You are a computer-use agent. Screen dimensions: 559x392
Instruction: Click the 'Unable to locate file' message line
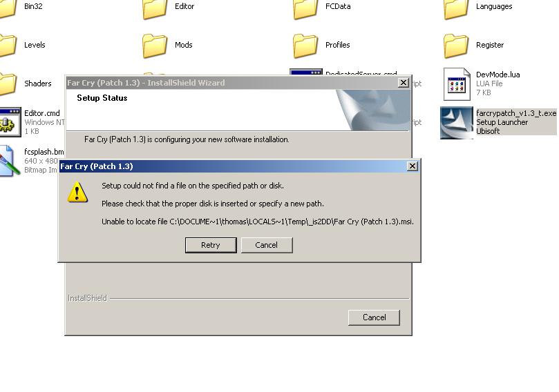[258, 222]
